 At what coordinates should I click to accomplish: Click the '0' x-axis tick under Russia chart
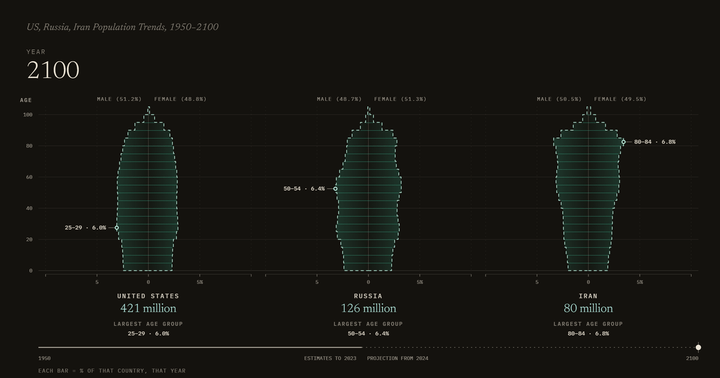(x=368, y=282)
